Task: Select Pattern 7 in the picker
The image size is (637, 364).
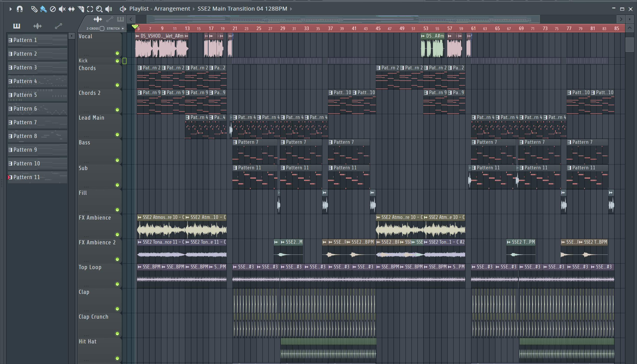Action: click(38, 122)
